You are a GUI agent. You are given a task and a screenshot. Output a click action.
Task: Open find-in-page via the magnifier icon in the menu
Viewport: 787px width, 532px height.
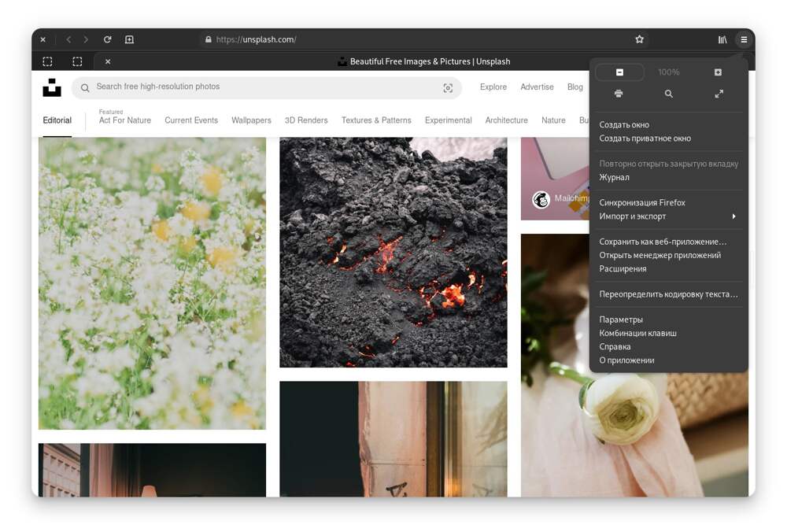click(668, 94)
